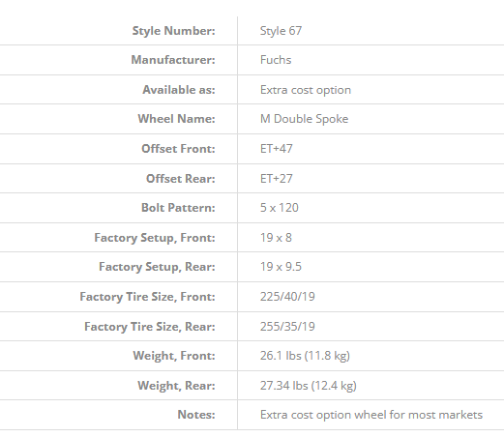Click the Factory Tire Size, Front label
The height and width of the screenshot is (437, 504).
[x=147, y=297]
